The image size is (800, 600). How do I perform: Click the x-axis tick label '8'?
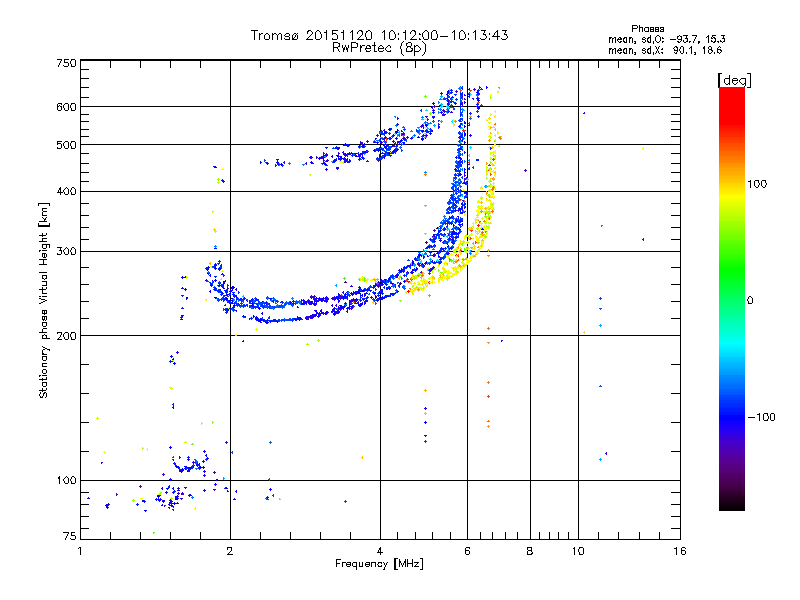(x=530, y=551)
